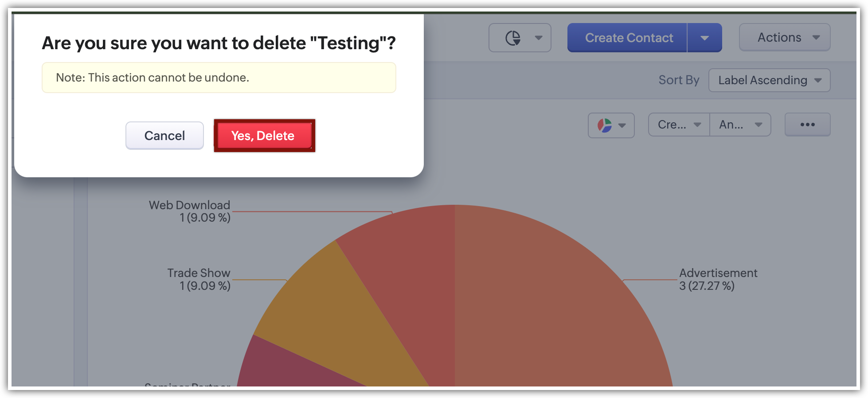The image size is (868, 398).
Task: Click the Trade Show 1 (9.09 %) label
Action: [x=199, y=279]
